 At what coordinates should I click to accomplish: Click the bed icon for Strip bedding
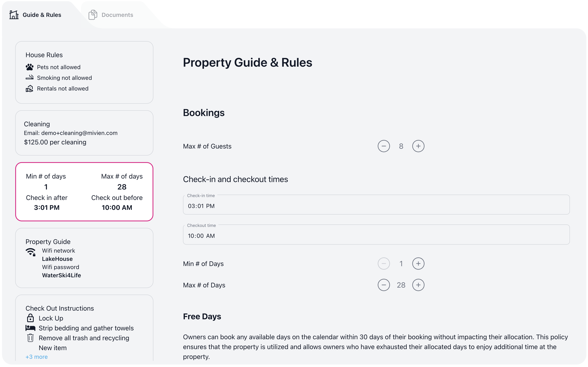(x=30, y=328)
